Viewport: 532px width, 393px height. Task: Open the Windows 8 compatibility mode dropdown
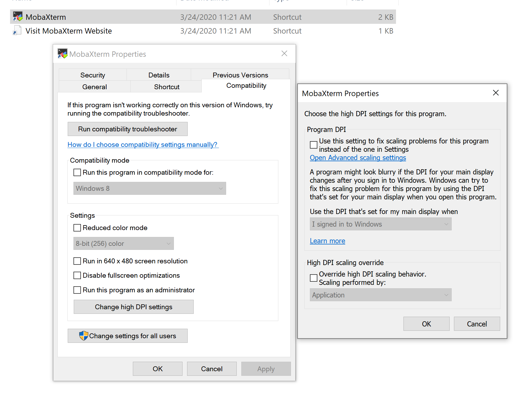tap(149, 188)
